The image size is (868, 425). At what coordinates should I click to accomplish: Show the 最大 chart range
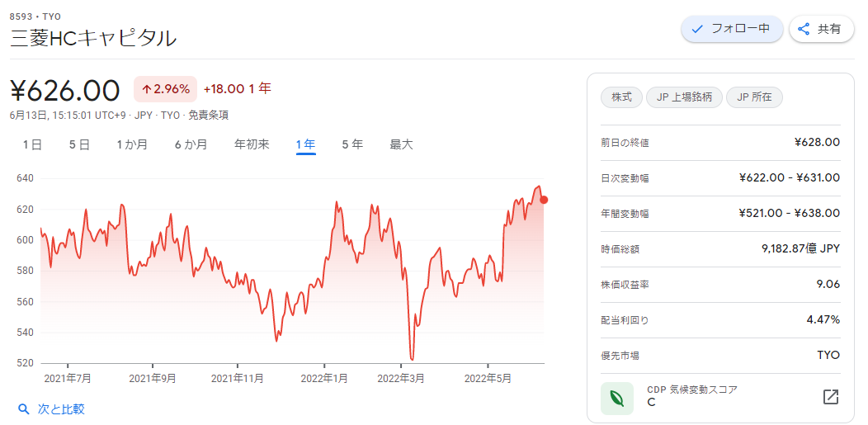[401, 145]
